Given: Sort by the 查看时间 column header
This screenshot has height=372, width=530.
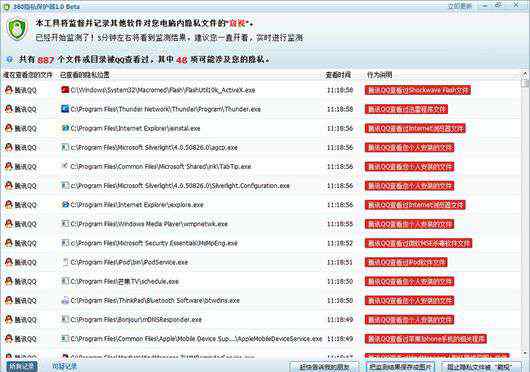Looking at the screenshot, I should click(338, 75).
